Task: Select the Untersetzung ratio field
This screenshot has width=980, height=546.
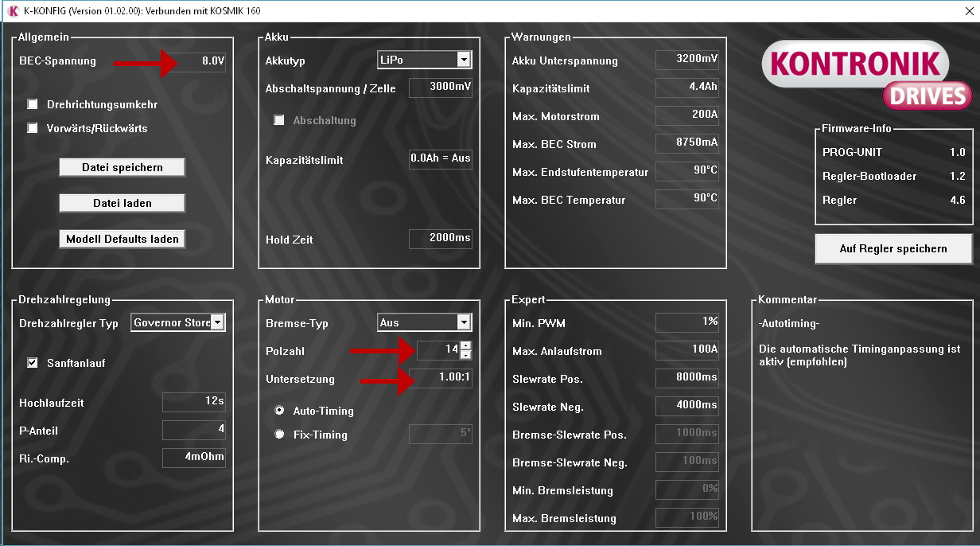Action: pos(440,379)
